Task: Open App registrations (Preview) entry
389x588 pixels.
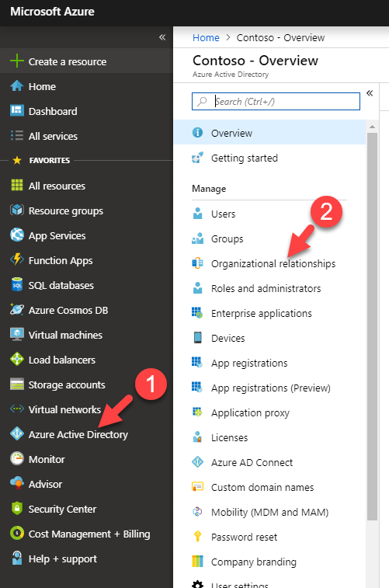Action: click(270, 388)
